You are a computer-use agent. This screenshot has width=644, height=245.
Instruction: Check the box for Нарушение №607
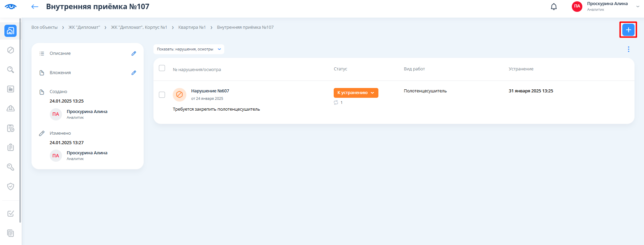point(162,95)
